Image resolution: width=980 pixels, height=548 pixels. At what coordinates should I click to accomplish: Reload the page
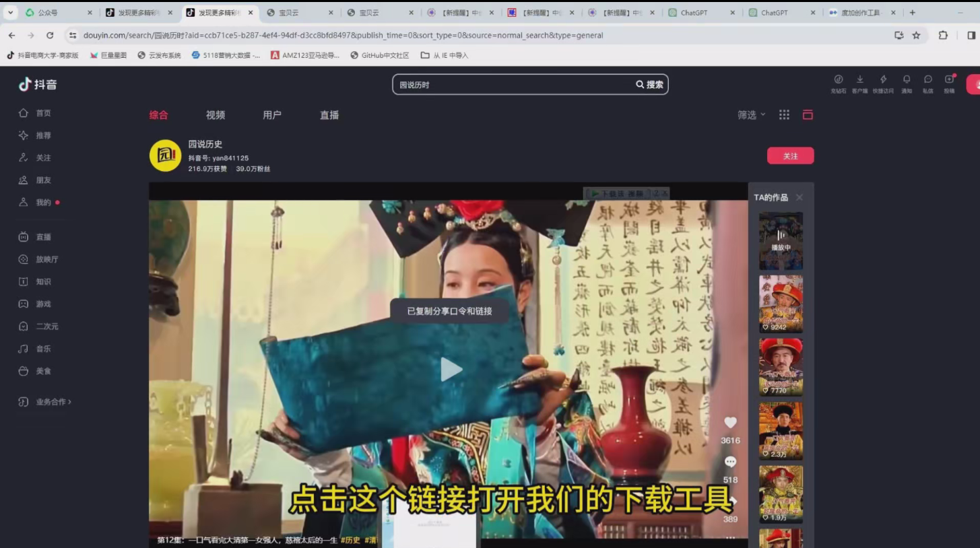point(50,35)
